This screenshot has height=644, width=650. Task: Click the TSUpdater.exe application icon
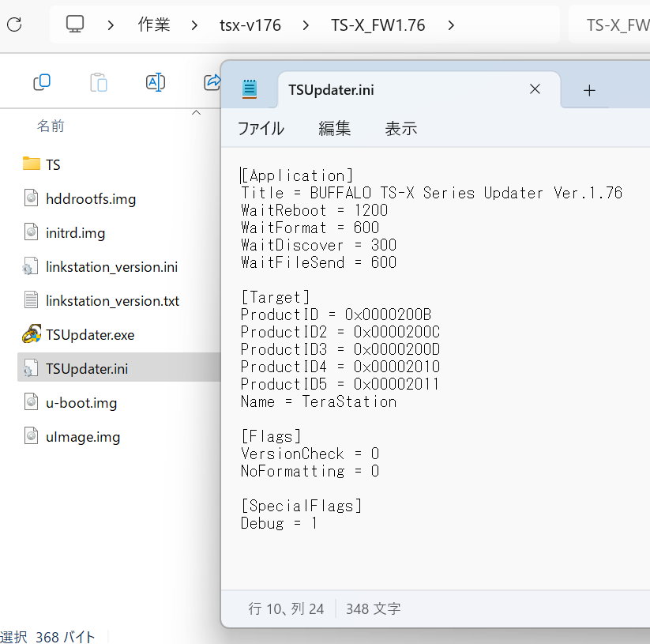31,333
